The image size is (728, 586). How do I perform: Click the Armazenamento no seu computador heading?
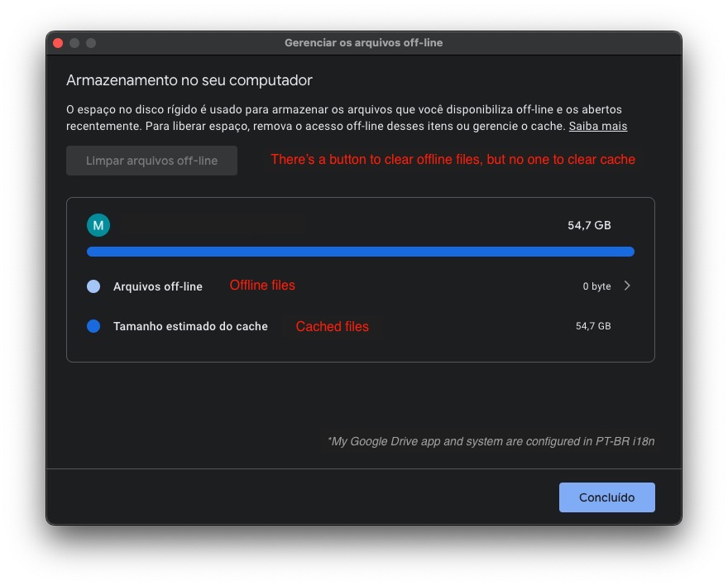pyautogui.click(x=189, y=80)
